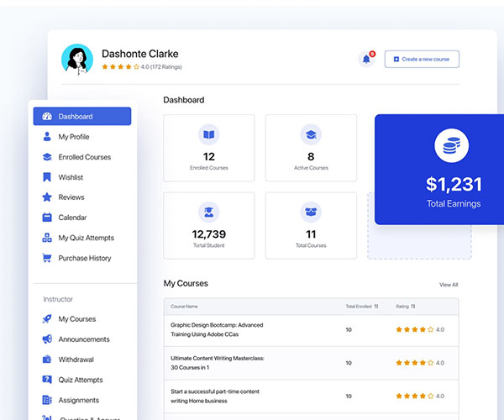Click the Wishlist bookmark icon
Screen dimensions: 504x420
click(x=47, y=177)
